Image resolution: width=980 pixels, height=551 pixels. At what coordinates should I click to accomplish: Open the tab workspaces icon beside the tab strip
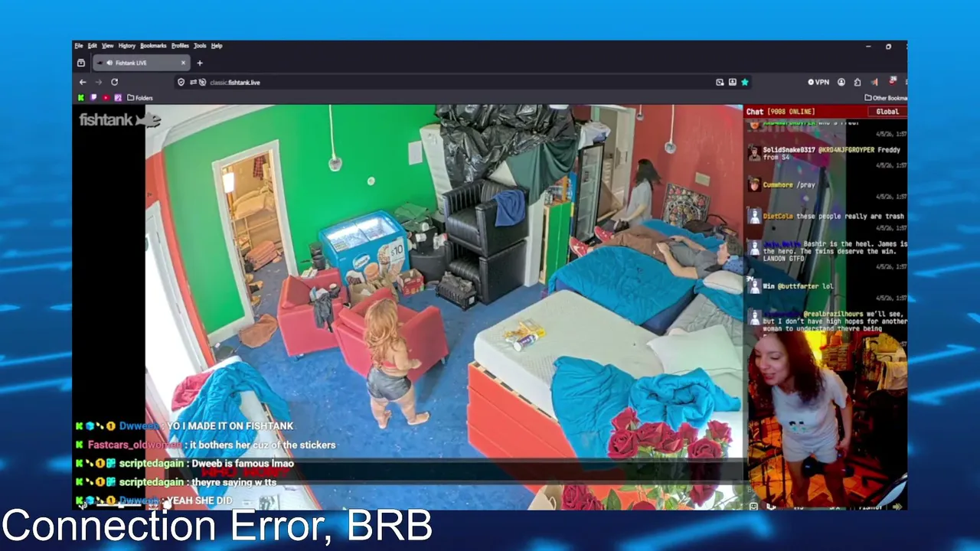81,63
